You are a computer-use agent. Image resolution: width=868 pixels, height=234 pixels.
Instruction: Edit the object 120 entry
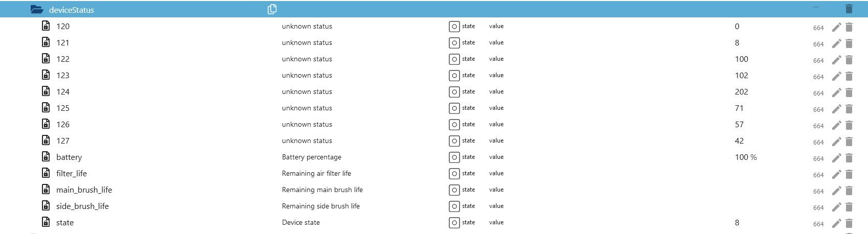(x=836, y=28)
